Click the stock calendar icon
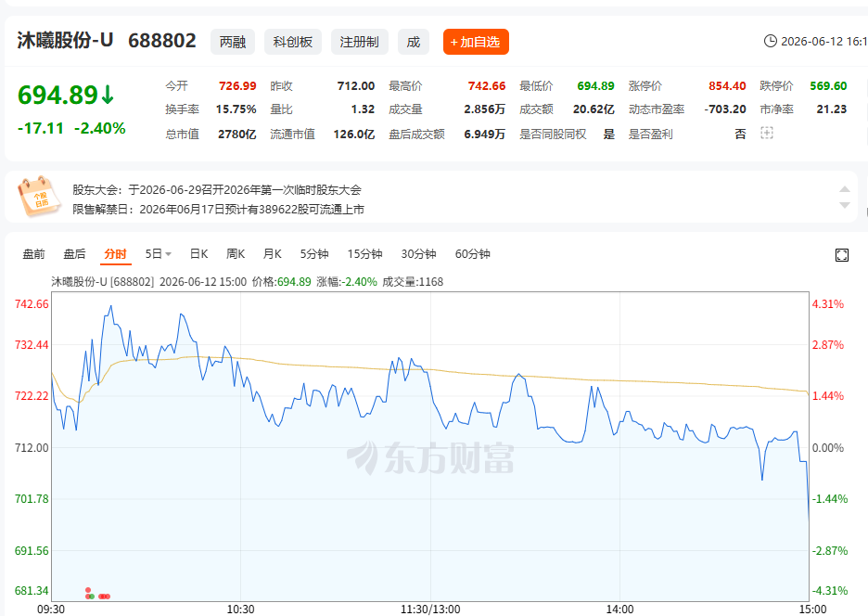This screenshot has width=868, height=616. (39, 197)
